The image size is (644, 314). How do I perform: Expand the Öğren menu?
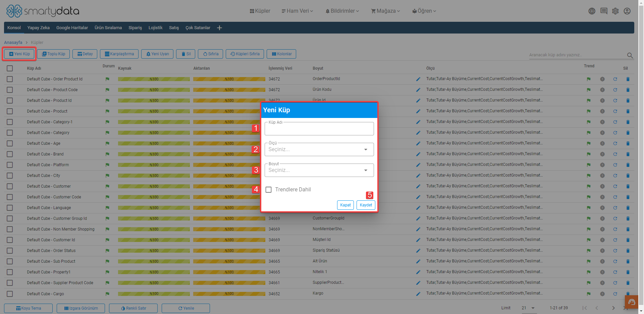(424, 11)
